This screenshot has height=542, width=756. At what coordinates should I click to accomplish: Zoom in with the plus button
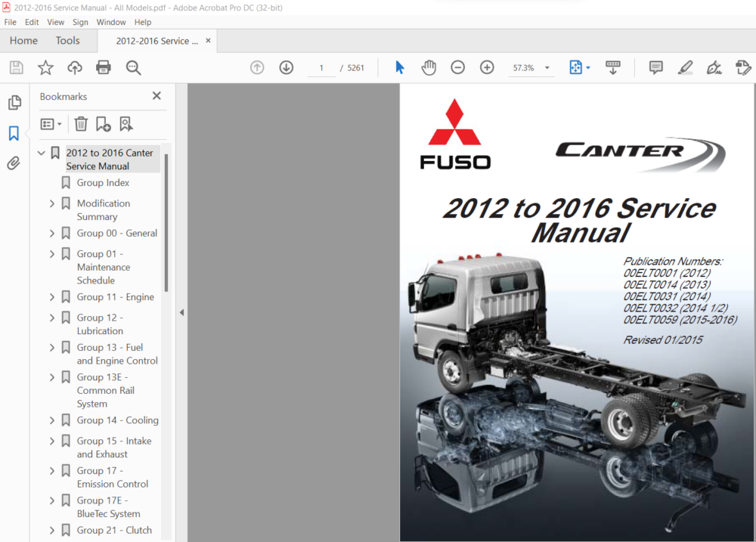[487, 67]
